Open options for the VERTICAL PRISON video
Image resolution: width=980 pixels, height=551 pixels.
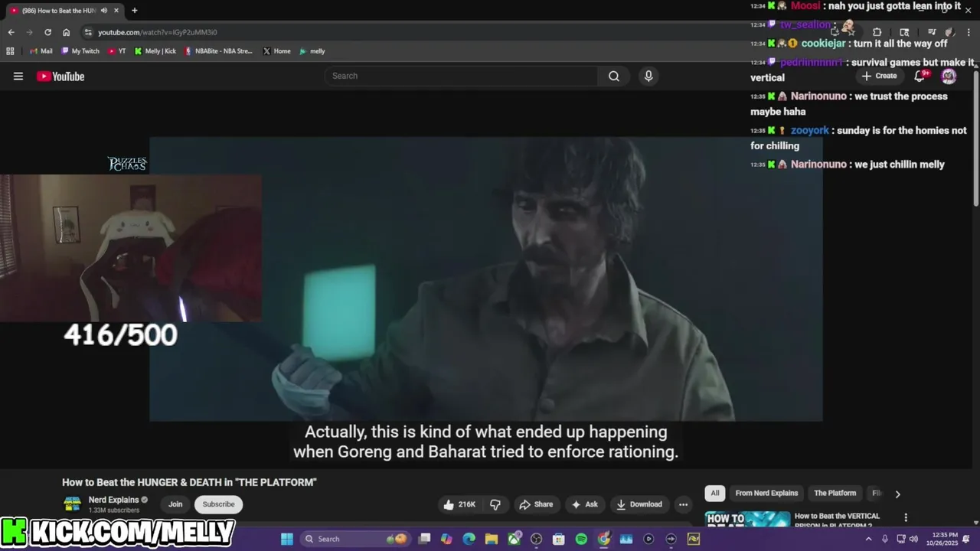[x=906, y=518]
